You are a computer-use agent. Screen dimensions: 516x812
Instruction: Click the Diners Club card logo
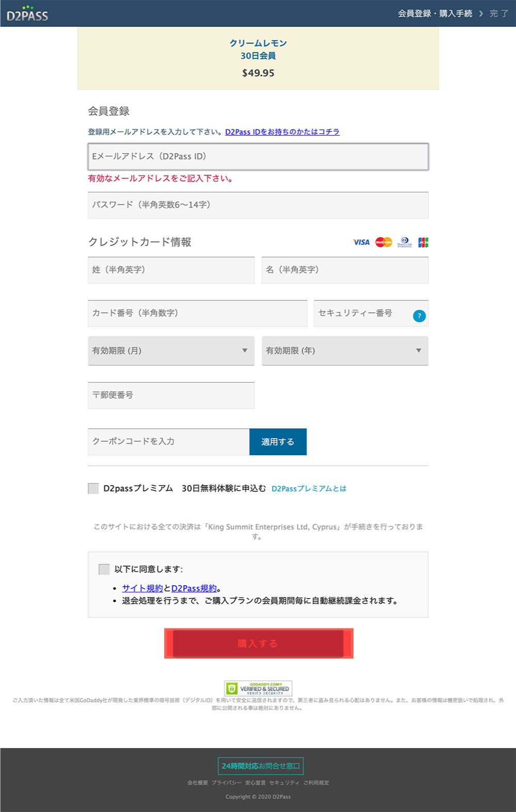[x=405, y=242]
